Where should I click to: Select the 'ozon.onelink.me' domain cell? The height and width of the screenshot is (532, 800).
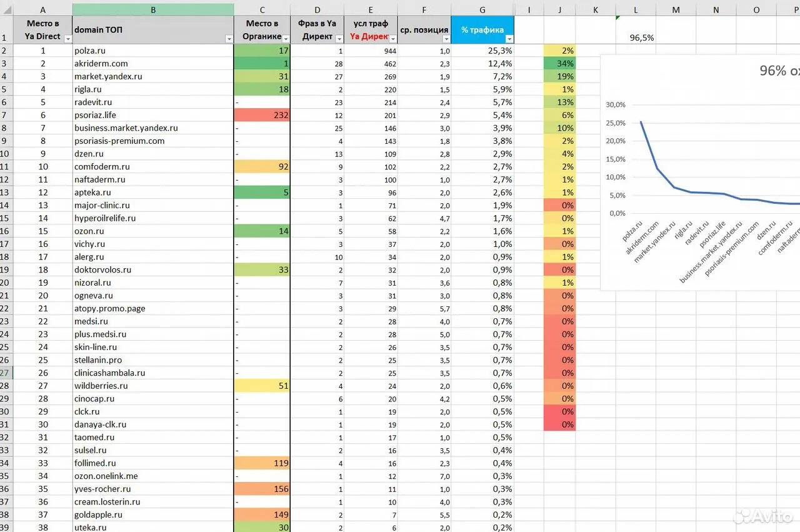pyautogui.click(x=153, y=476)
